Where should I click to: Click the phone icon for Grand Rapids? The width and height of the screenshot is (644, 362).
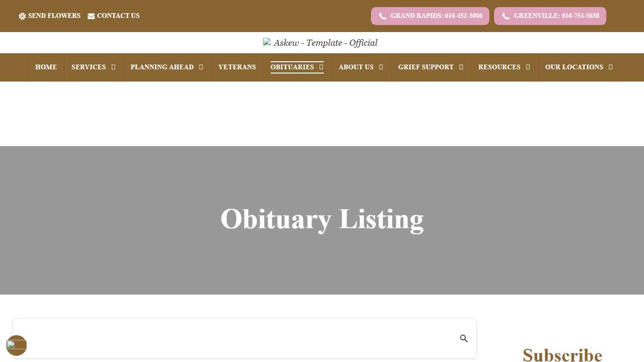click(382, 16)
